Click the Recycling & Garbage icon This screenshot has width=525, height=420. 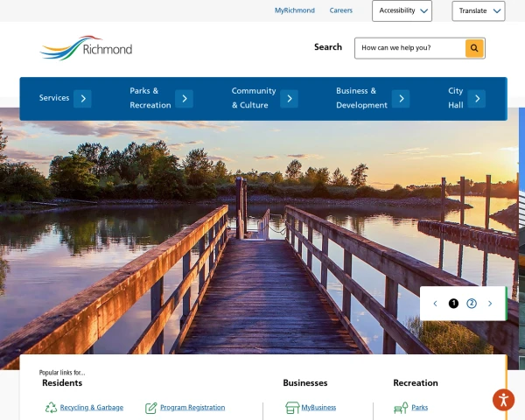click(51, 408)
